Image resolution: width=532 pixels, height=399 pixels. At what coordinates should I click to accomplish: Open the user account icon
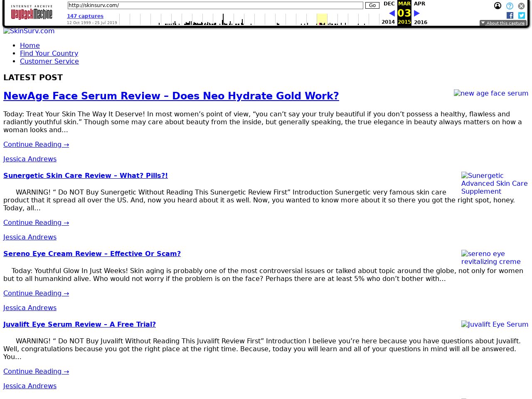coord(498,6)
